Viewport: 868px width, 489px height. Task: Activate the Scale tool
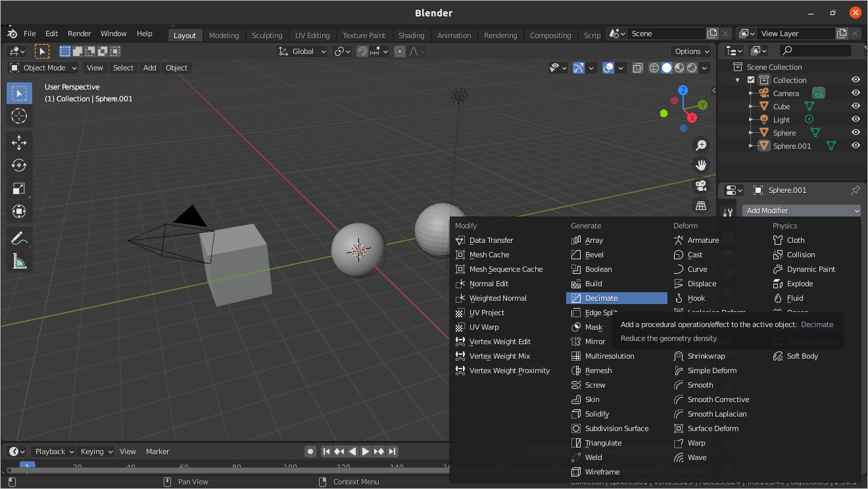tap(19, 189)
